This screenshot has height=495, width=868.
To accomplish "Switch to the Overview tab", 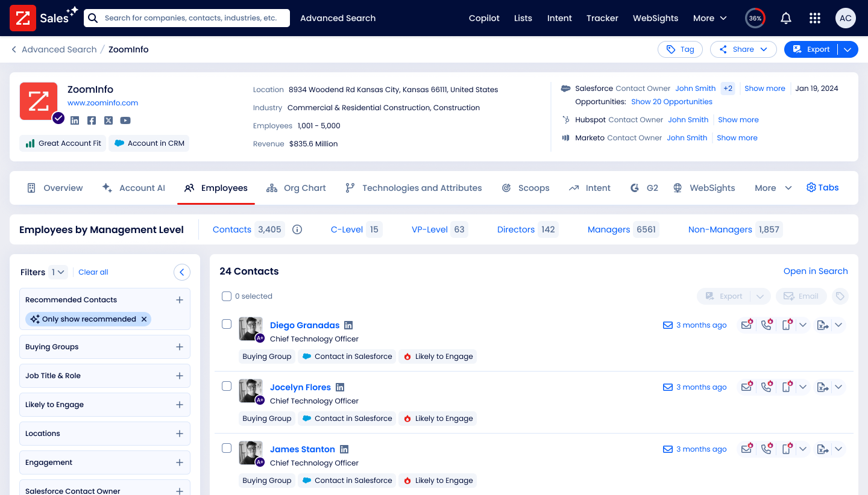I will coord(55,188).
